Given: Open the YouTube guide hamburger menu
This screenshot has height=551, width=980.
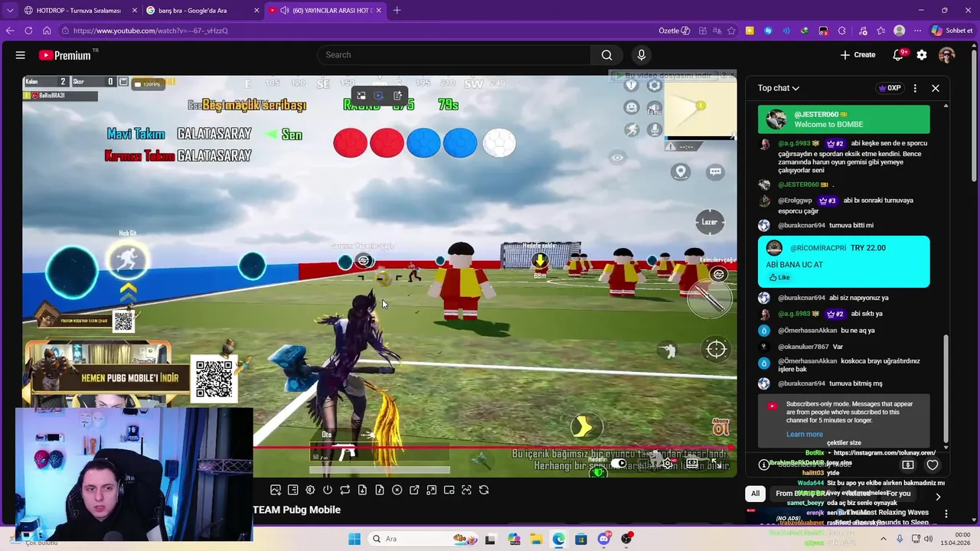Looking at the screenshot, I should [21, 55].
